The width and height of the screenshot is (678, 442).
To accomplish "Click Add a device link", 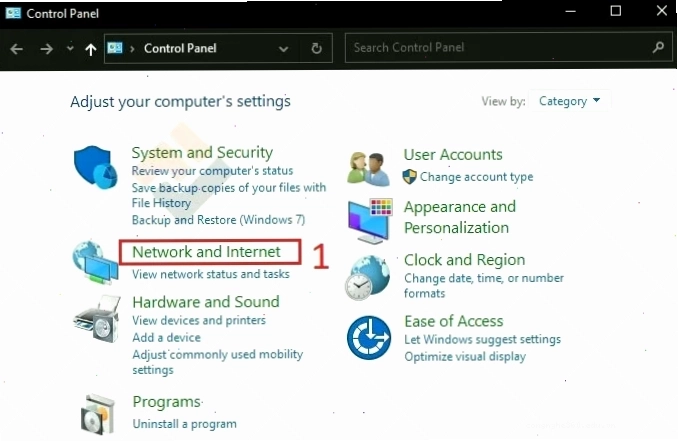I will (x=166, y=337).
